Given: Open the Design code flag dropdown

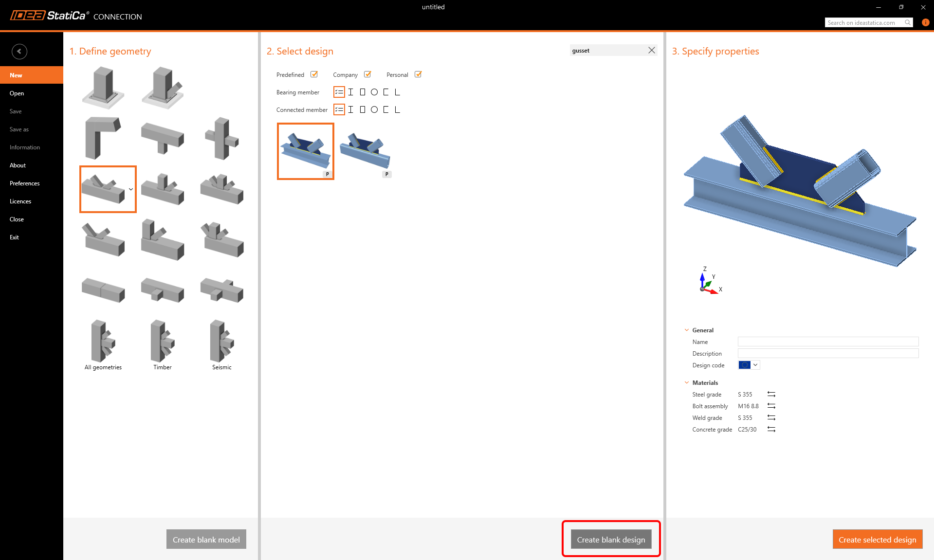Looking at the screenshot, I should [749, 365].
